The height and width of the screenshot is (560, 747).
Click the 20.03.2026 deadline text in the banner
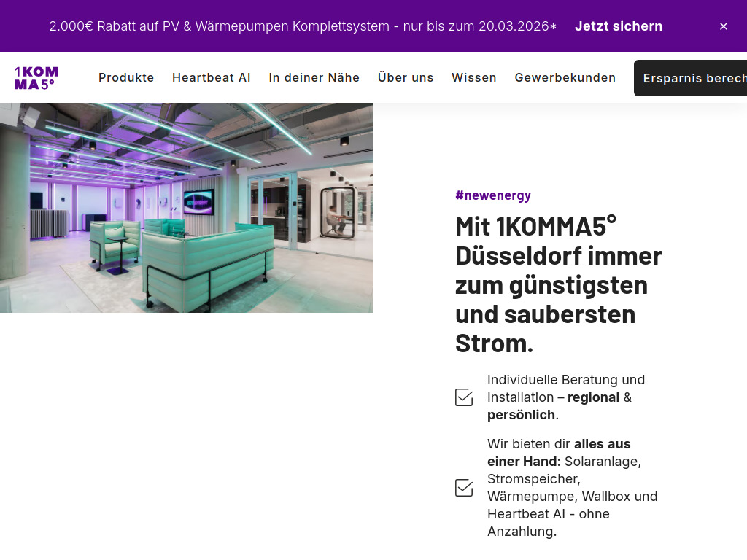click(516, 26)
